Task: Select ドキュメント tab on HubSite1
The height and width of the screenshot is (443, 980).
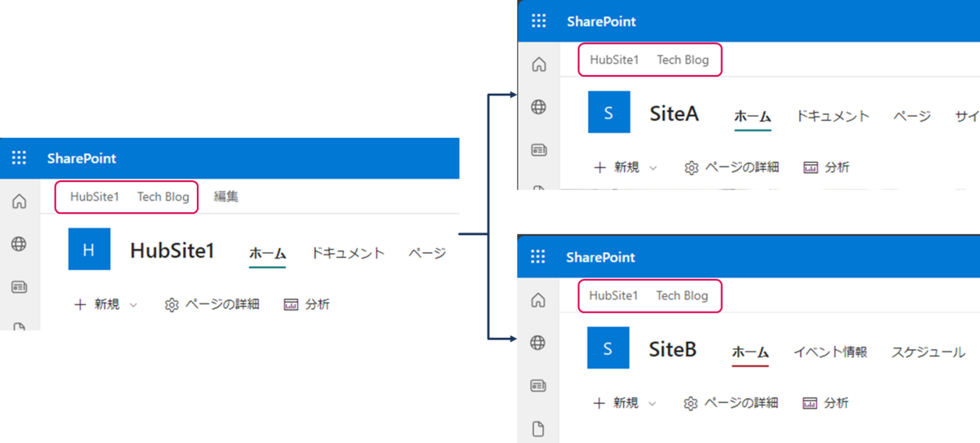Action: click(348, 253)
